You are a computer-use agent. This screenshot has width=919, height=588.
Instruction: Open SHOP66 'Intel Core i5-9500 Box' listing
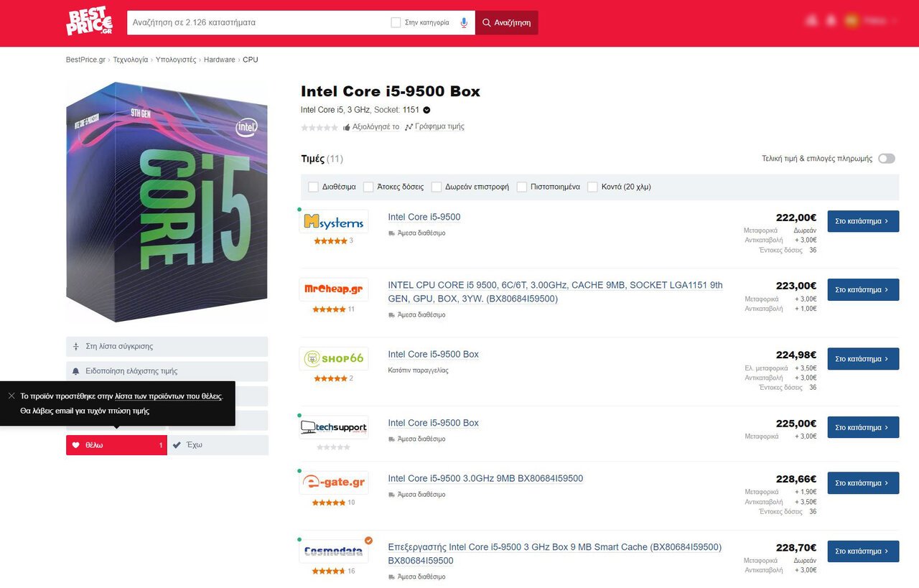pyautogui.click(x=434, y=355)
